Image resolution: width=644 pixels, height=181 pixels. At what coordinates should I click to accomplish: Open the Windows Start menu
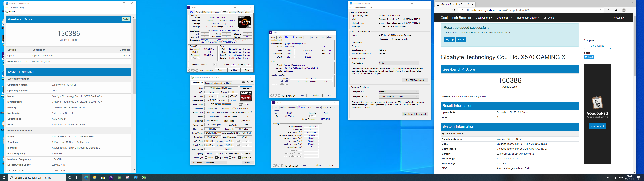tap(4, 178)
